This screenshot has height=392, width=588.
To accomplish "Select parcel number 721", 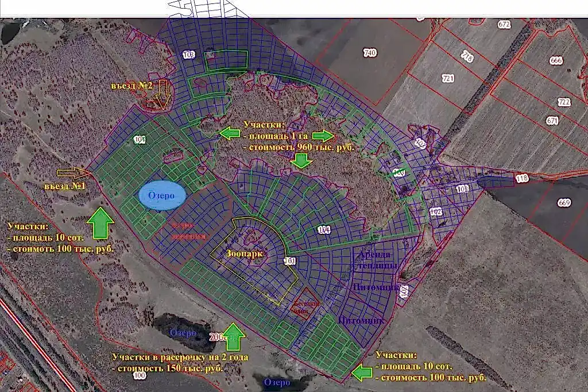I will [448, 78].
